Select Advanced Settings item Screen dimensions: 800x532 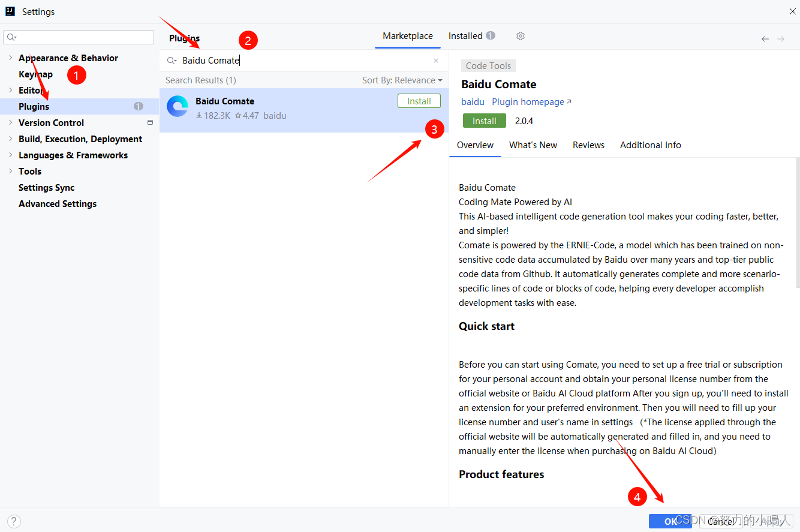(58, 203)
